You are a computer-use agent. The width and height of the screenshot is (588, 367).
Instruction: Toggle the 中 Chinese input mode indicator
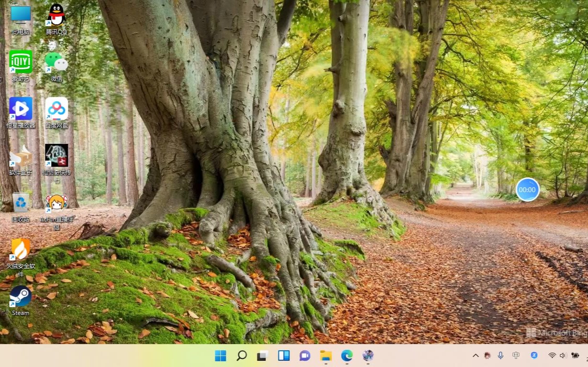(516, 356)
